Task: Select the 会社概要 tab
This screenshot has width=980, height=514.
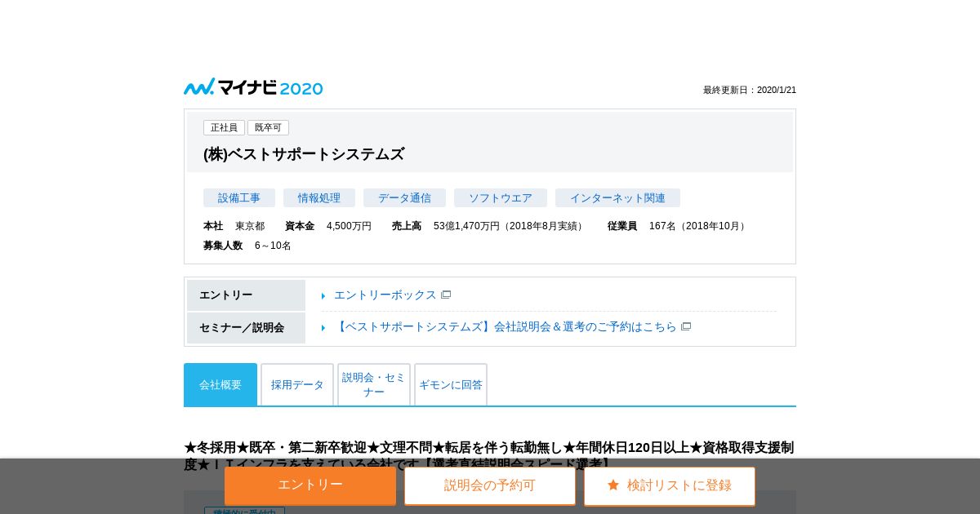Action: click(220, 384)
